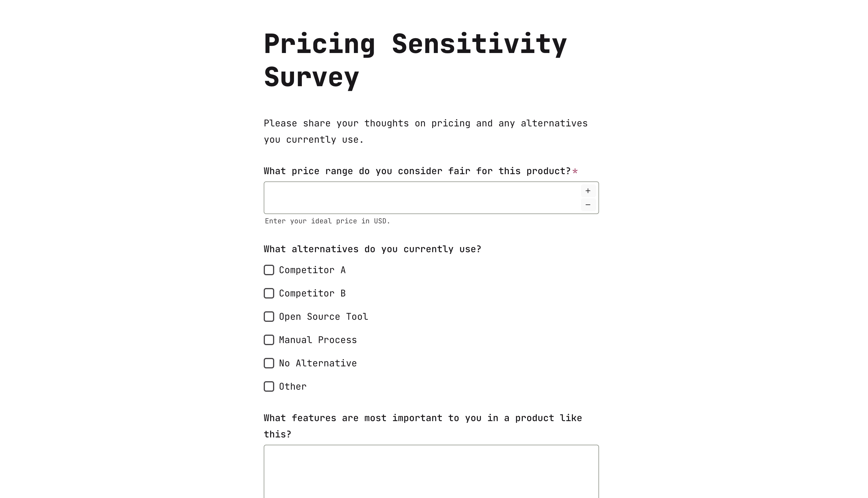Click the price range question label
Viewport: 868px width, 498px height.
pyautogui.click(x=417, y=171)
